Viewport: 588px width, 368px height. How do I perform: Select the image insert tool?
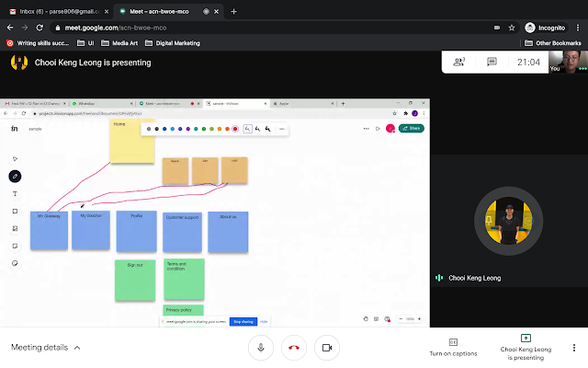(x=15, y=228)
